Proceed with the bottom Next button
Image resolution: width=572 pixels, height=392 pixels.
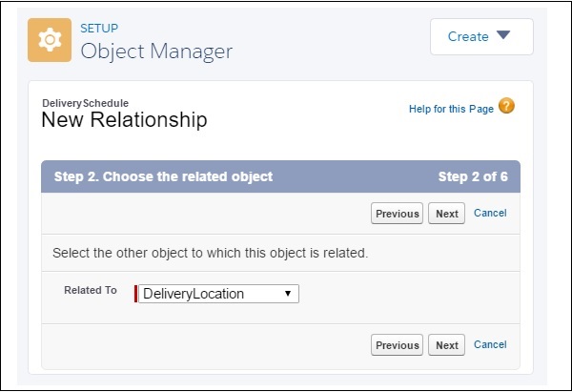click(x=446, y=345)
